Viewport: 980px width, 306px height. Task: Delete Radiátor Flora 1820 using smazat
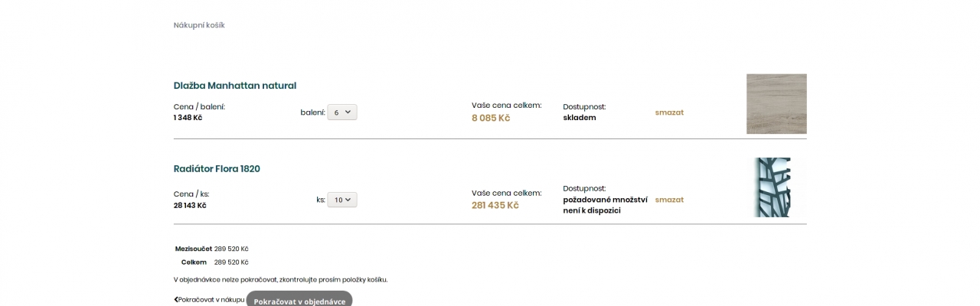(669, 200)
